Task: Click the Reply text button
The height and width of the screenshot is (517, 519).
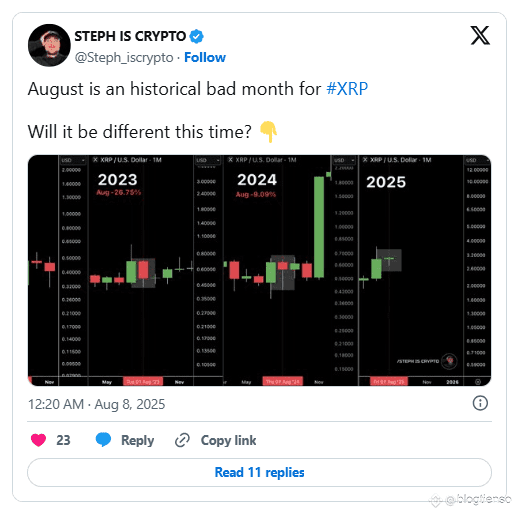Action: pyautogui.click(x=138, y=440)
